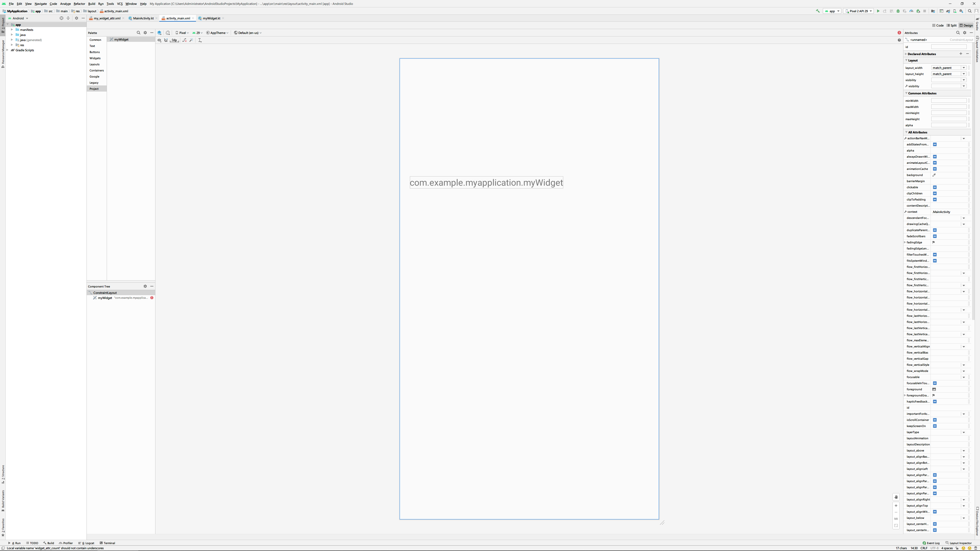Toggle the keepScreenOn attribute checkbox

935,426
